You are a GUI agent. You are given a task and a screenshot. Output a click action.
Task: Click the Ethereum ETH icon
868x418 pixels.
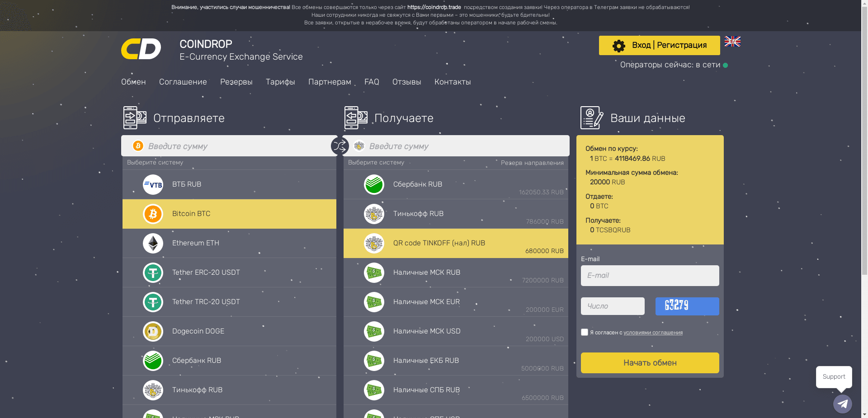pos(153,243)
